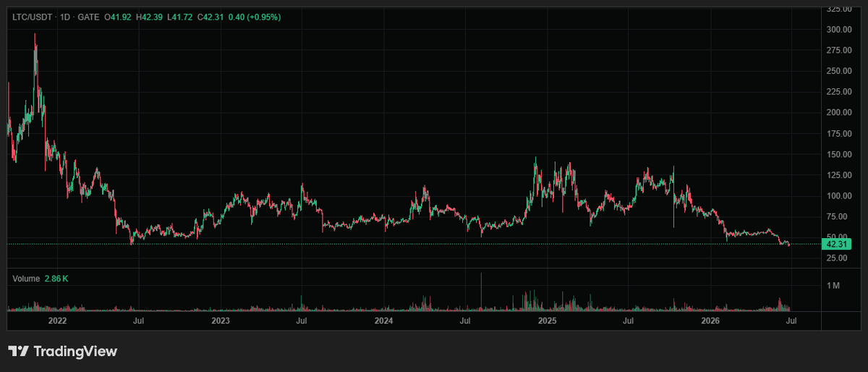Click the 75.00 price axis label
This screenshot has height=372, width=868.
(x=838, y=217)
